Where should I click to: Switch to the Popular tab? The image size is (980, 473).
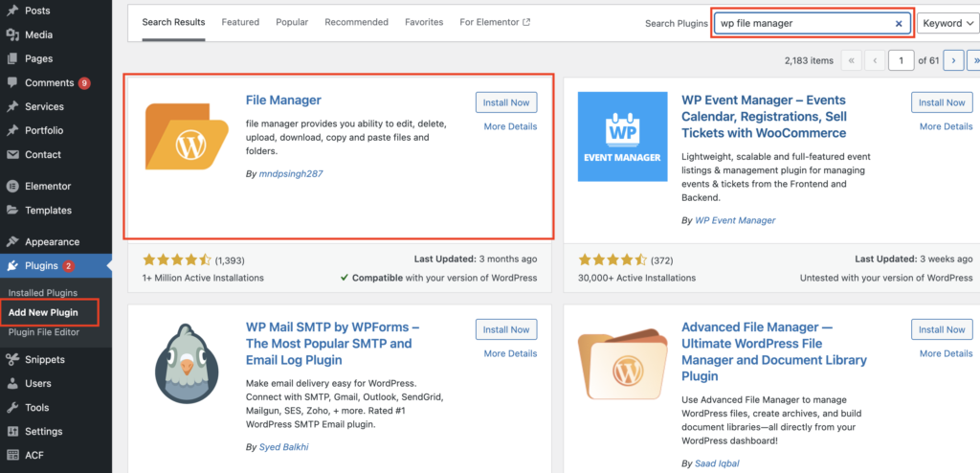click(292, 22)
